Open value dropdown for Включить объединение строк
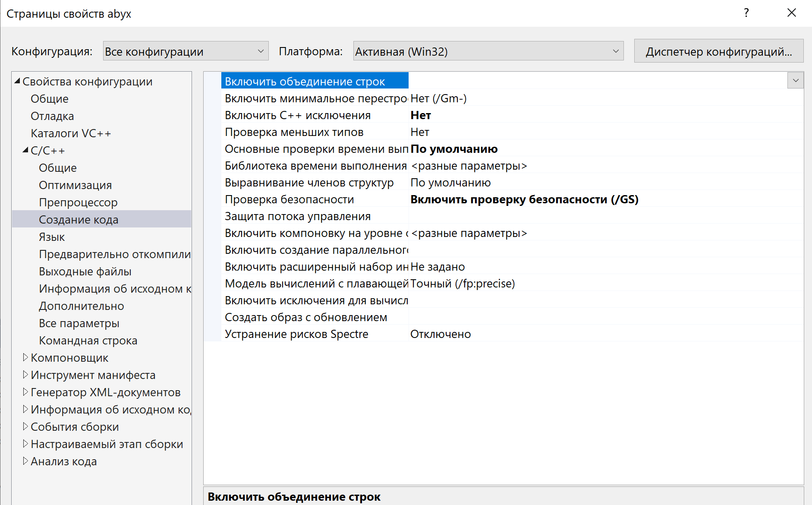The image size is (812, 505). 795,81
